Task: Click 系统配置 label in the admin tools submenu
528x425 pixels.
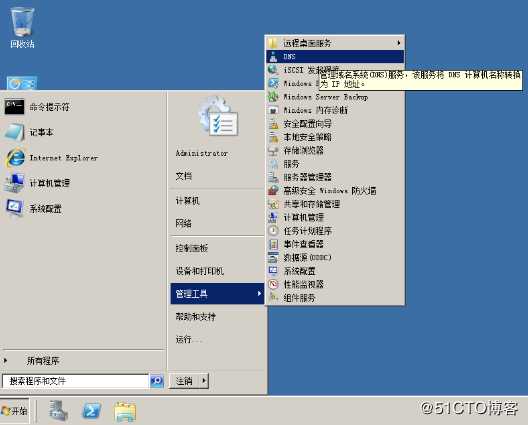Action: pyautogui.click(x=300, y=271)
